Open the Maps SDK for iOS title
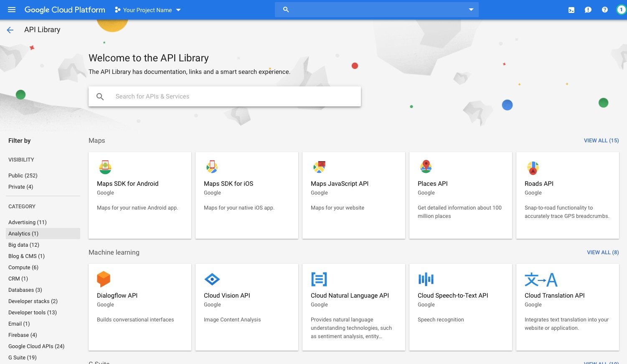The height and width of the screenshot is (364, 627). click(228, 184)
